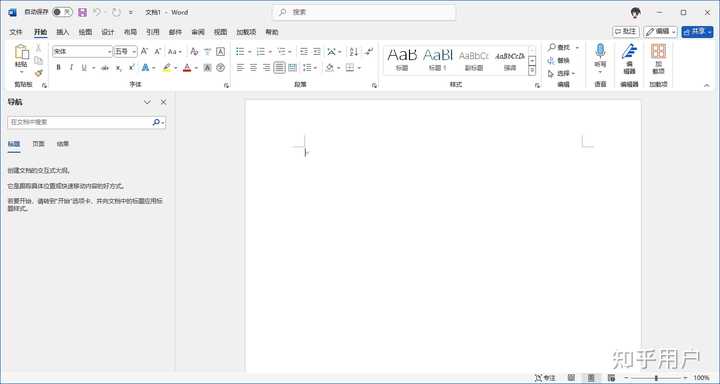Expand the styles gallery more arrow
Image resolution: width=720 pixels, height=384 pixels.
coord(532,71)
